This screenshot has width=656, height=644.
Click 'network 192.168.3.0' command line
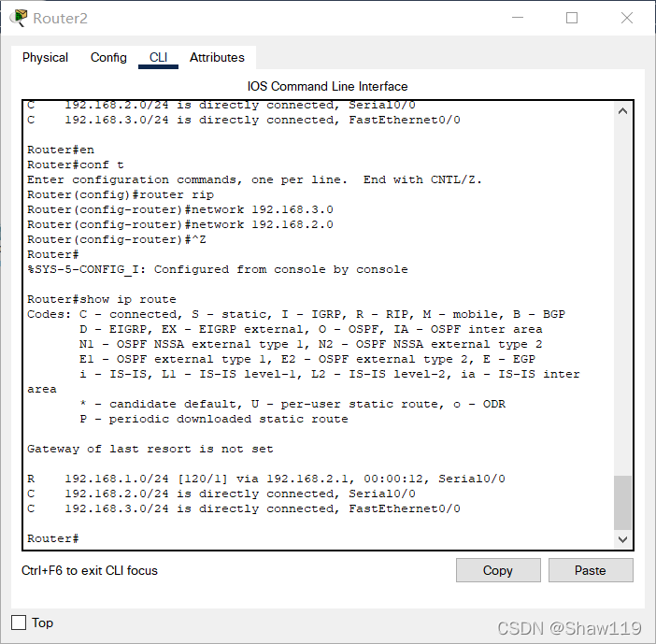pos(180,209)
